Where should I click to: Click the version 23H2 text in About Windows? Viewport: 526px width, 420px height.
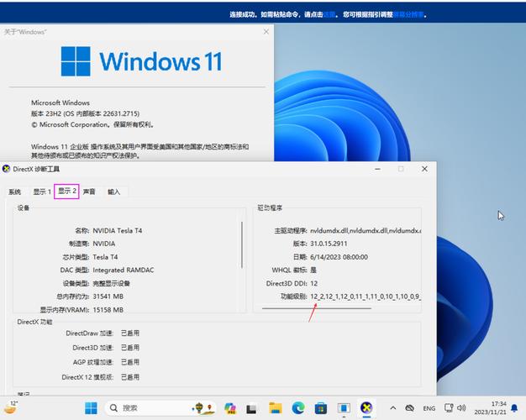point(85,113)
